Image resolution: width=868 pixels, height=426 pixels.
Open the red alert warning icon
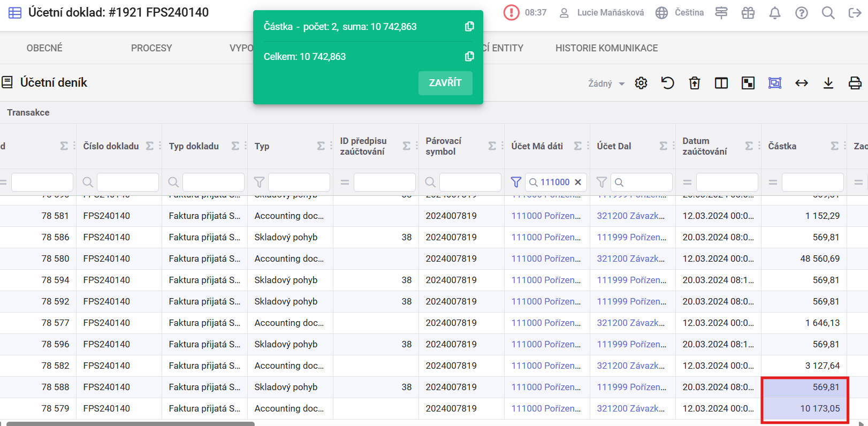(511, 12)
